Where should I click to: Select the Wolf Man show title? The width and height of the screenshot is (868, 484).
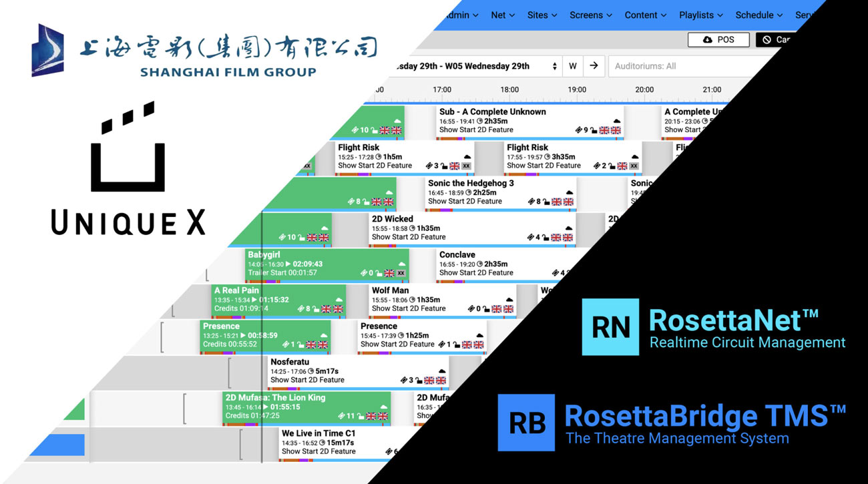pos(390,290)
